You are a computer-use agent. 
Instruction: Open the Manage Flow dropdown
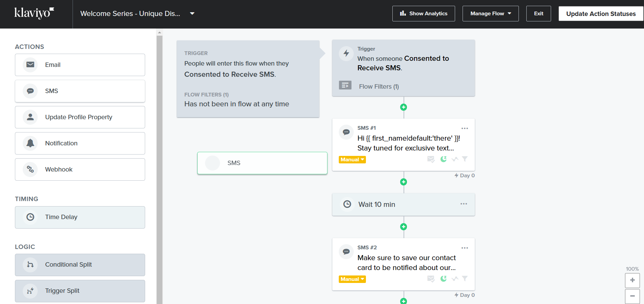(490, 14)
